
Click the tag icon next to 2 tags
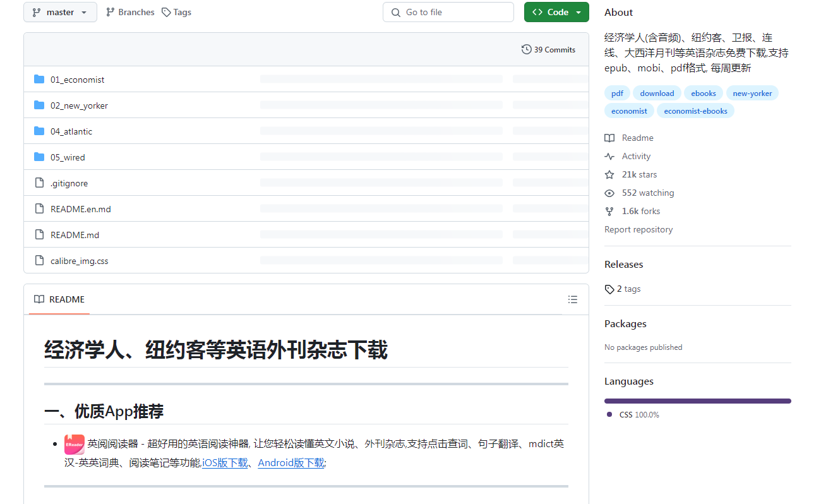(609, 289)
